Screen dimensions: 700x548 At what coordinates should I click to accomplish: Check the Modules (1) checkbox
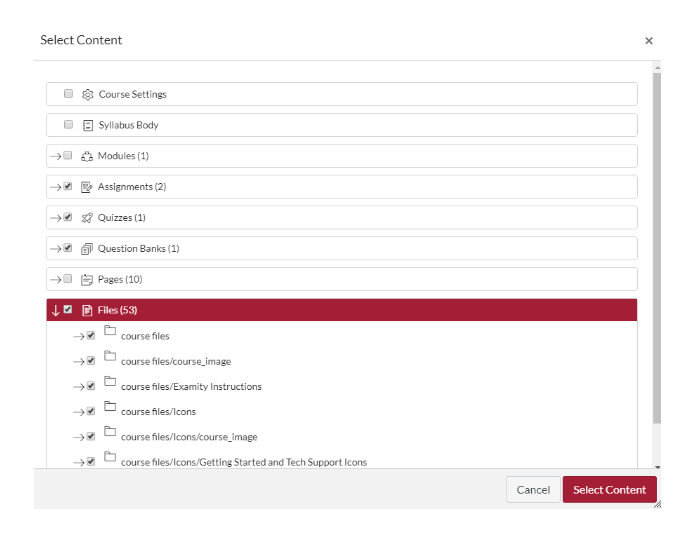point(67,155)
